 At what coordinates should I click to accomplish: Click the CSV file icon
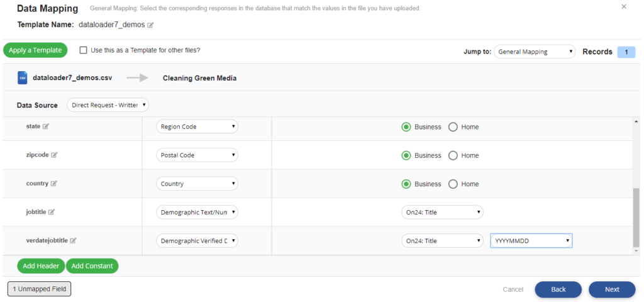pyautogui.click(x=23, y=78)
